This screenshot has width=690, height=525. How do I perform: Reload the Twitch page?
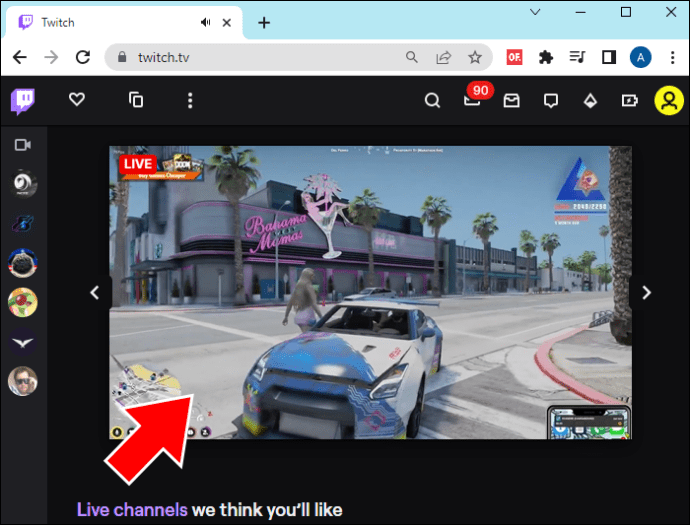(83, 57)
